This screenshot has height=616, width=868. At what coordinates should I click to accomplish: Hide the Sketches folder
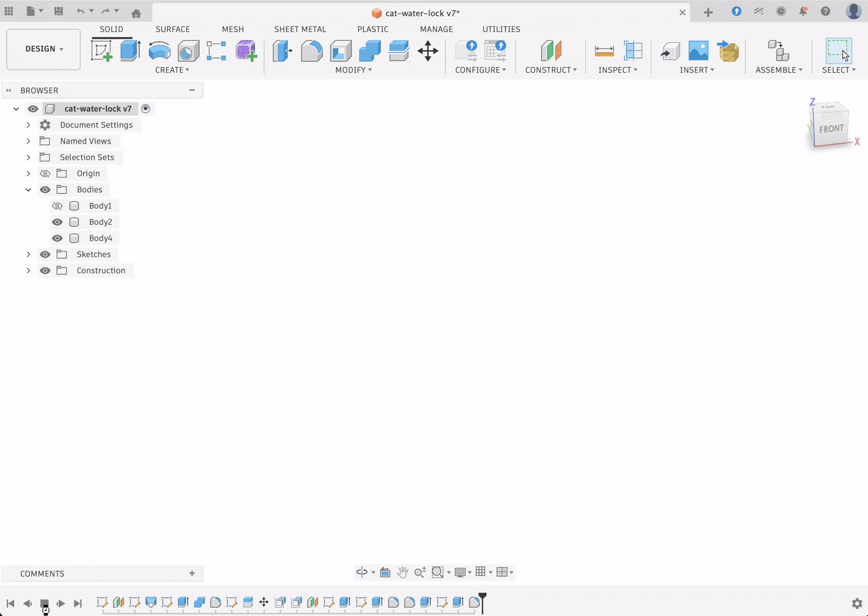(45, 254)
